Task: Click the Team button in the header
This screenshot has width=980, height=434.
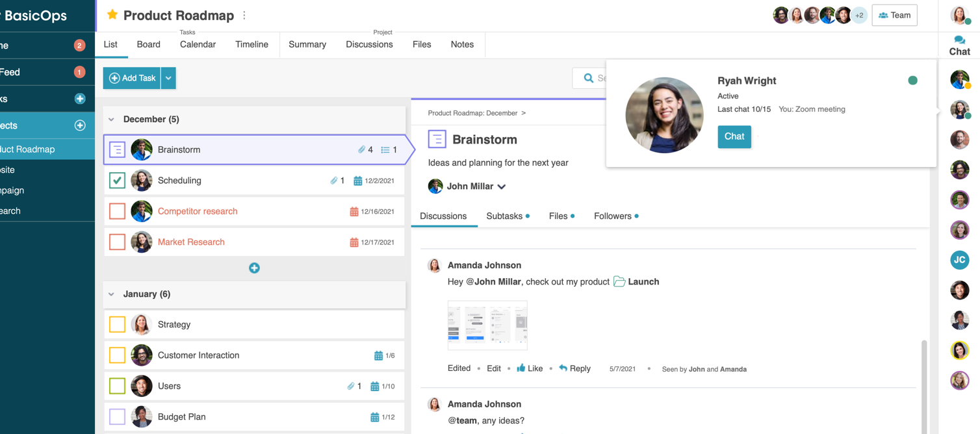Action: click(x=894, y=15)
